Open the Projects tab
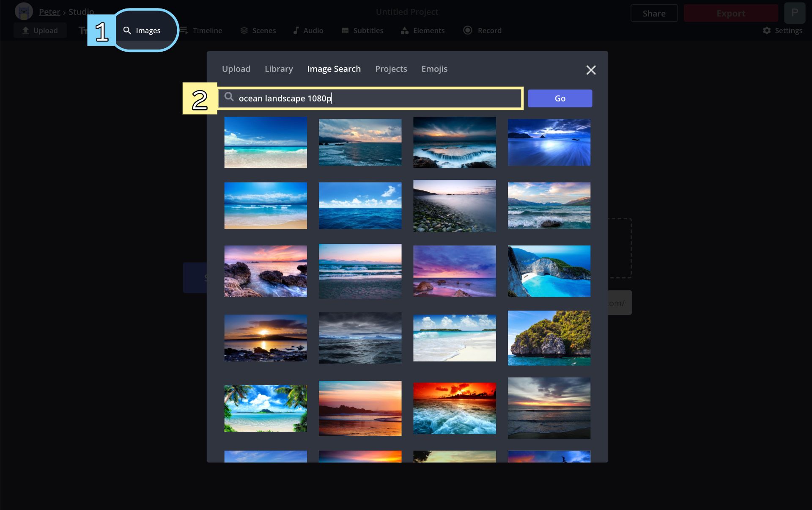The height and width of the screenshot is (510, 812). [x=391, y=69]
